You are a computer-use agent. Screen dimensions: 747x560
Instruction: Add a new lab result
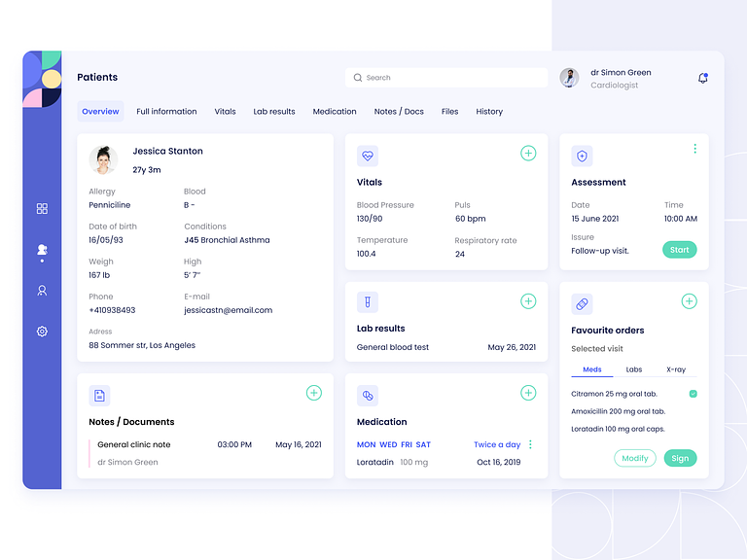(528, 301)
